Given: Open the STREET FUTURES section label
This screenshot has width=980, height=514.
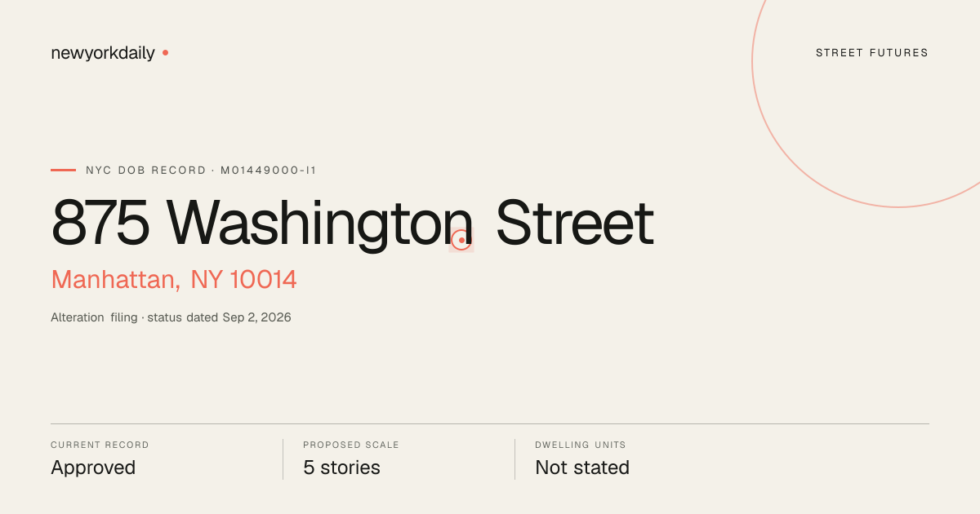Looking at the screenshot, I should pos(872,53).
